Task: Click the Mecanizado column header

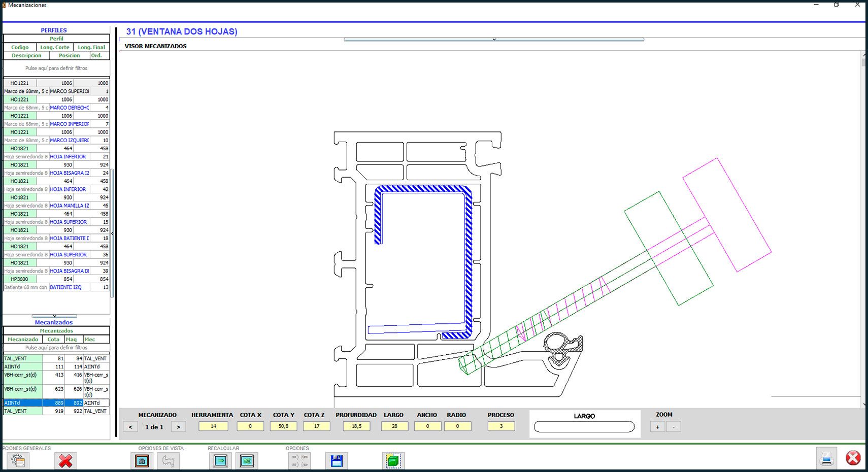Action: point(23,339)
